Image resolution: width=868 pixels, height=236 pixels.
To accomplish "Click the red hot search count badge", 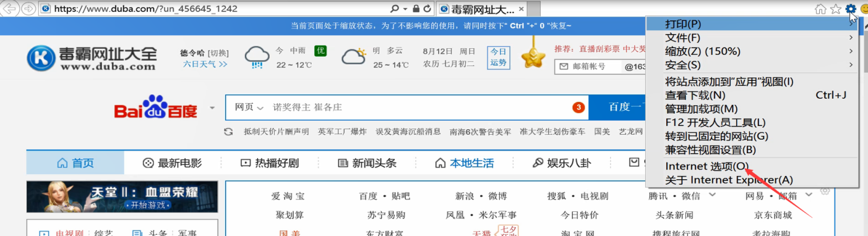I will point(578,107).
